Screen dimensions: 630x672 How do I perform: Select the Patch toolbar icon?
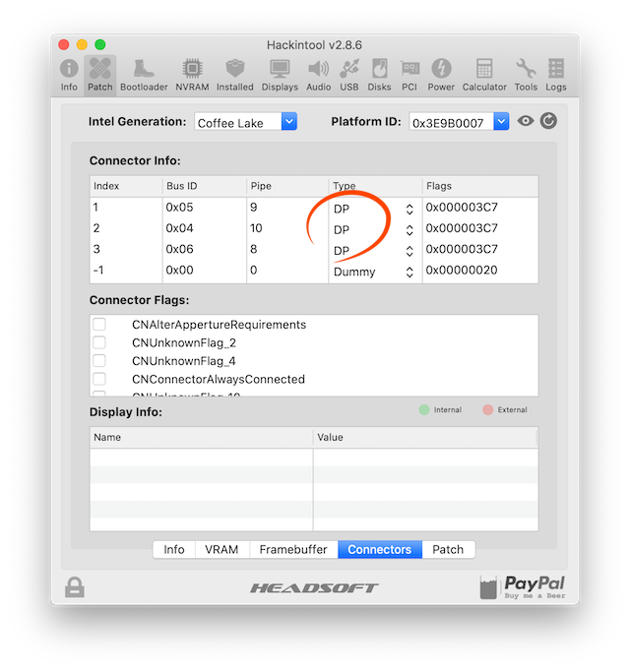100,75
